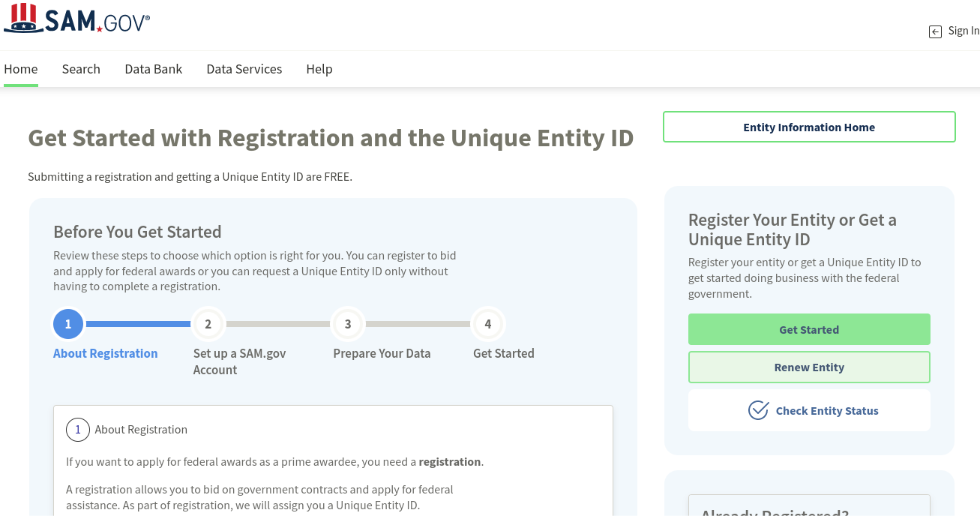Click the green Get Started button
The image size is (980, 516).
click(x=809, y=329)
